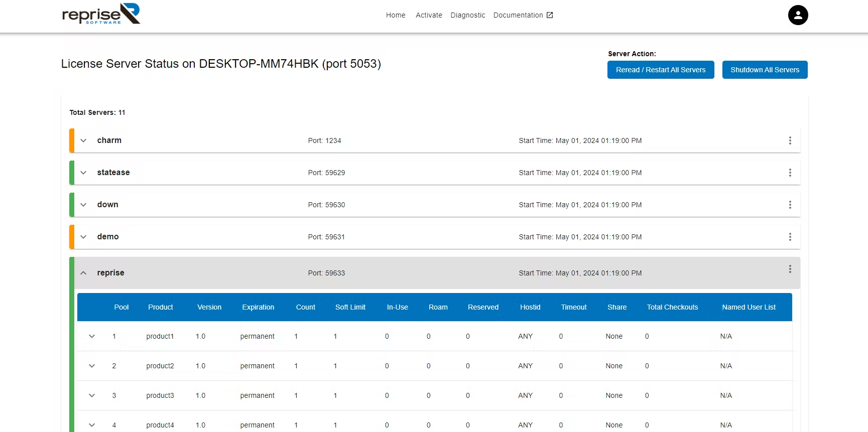Click the Expiration column header
868x432 pixels.
(x=258, y=307)
